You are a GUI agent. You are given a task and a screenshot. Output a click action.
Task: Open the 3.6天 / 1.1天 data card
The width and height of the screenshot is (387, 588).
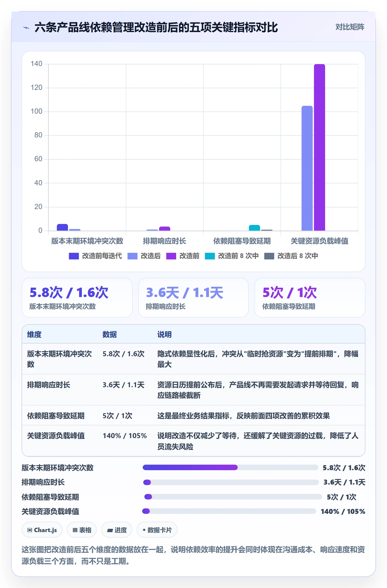point(193,298)
